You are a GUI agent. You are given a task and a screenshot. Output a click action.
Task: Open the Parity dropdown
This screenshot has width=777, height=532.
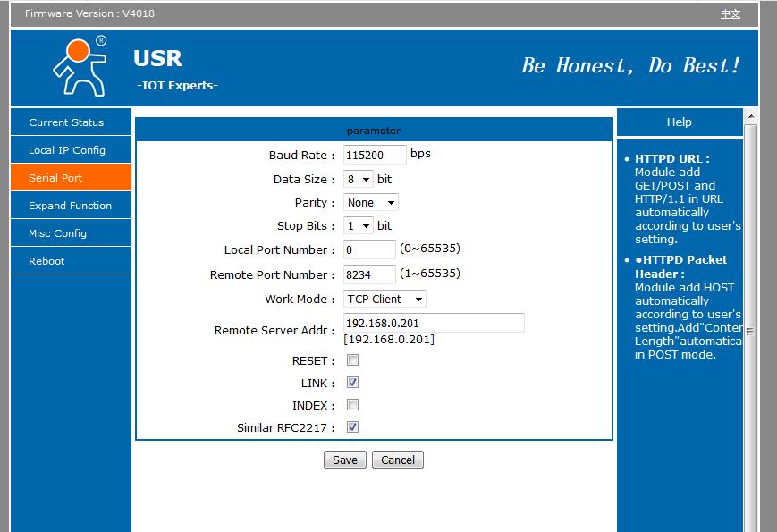(x=371, y=202)
